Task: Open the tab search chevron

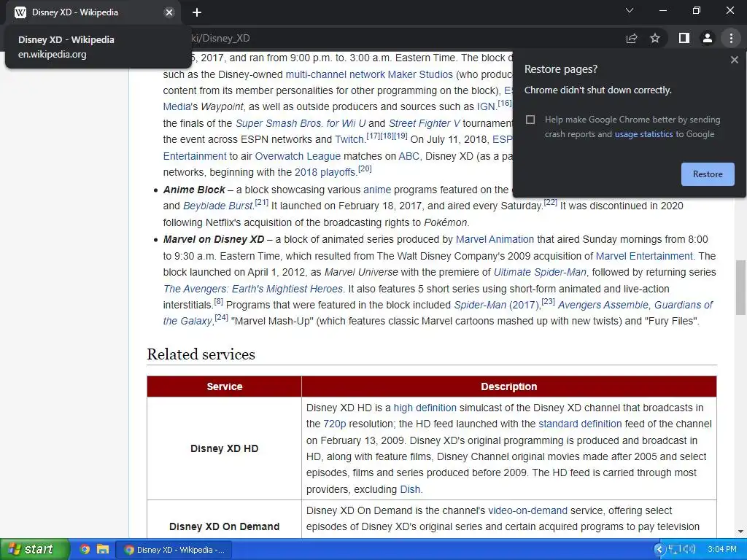Action: [630, 10]
